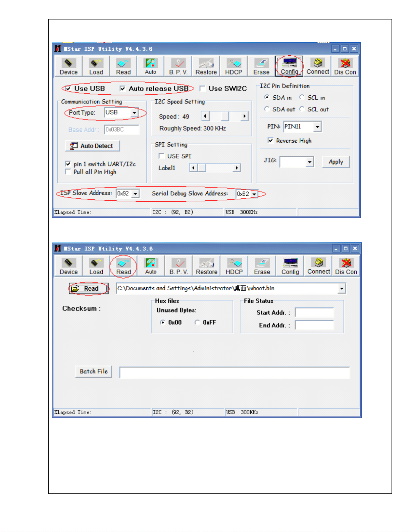Click the Base Addr input field

click(x=121, y=130)
